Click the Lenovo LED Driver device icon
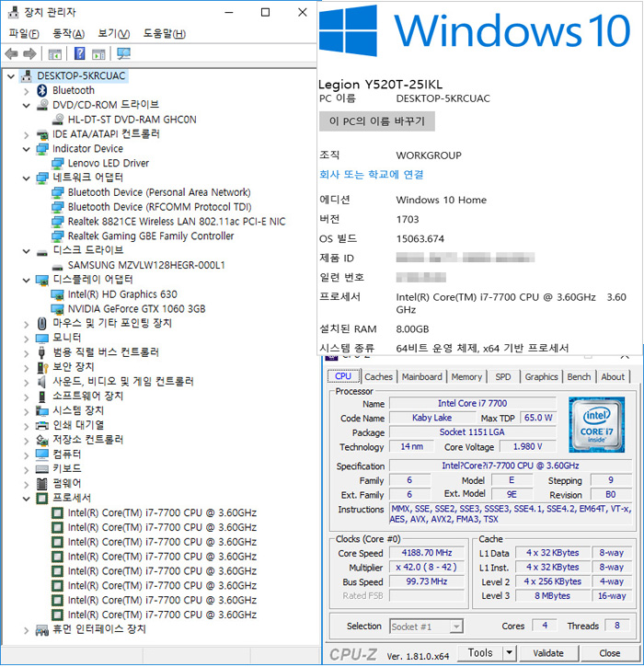The image size is (644, 667). coord(57,164)
